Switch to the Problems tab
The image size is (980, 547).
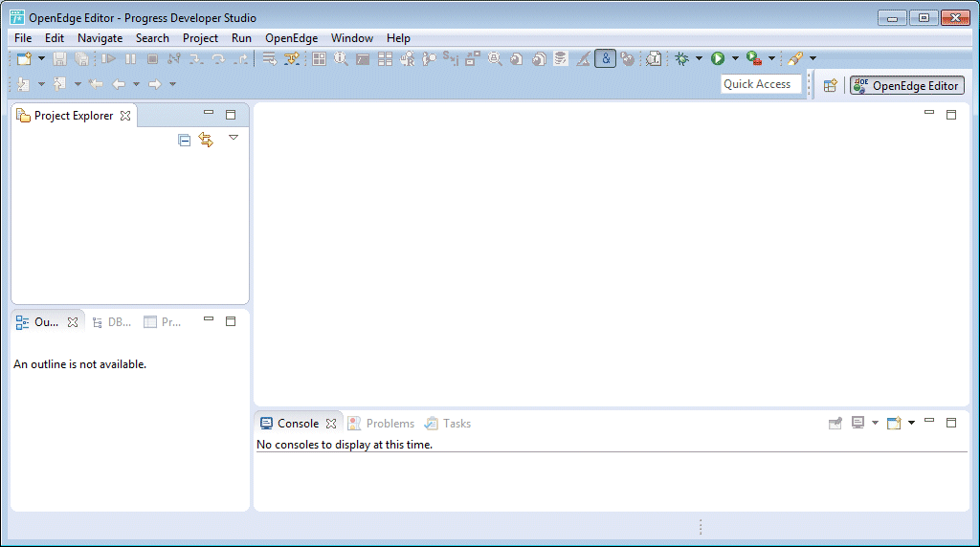(x=381, y=424)
